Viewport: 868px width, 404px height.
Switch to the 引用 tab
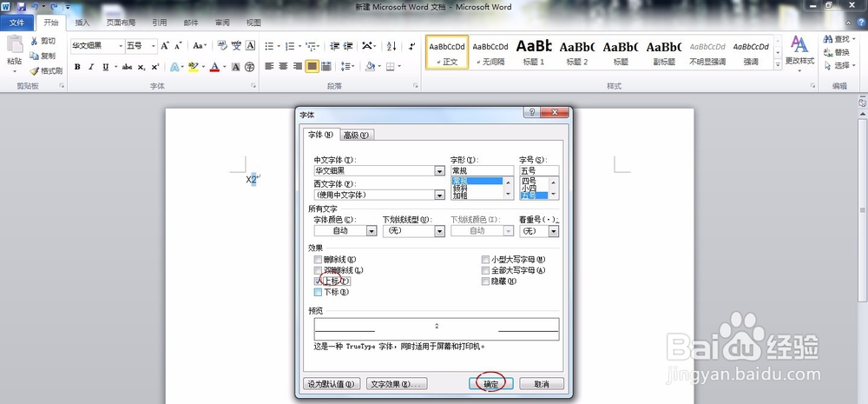point(160,23)
